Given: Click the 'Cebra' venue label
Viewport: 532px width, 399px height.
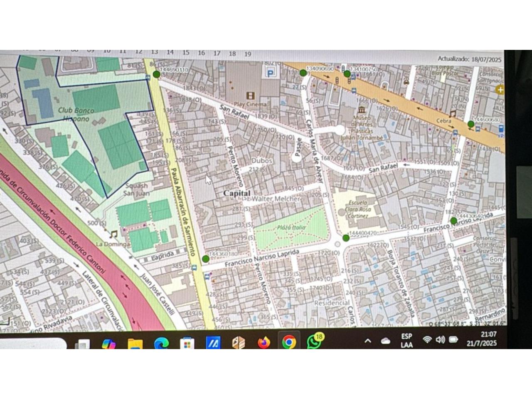Looking at the screenshot, I should tap(443, 121).
